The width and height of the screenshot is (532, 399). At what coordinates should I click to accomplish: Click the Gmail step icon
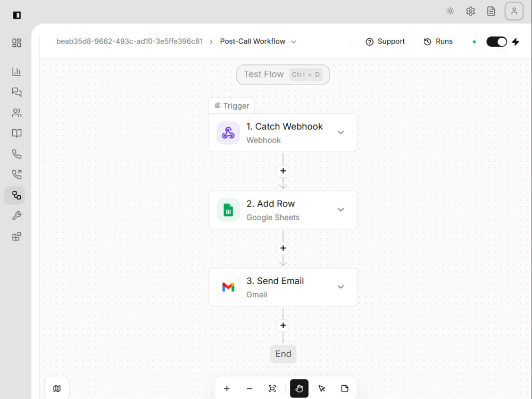pos(228,287)
